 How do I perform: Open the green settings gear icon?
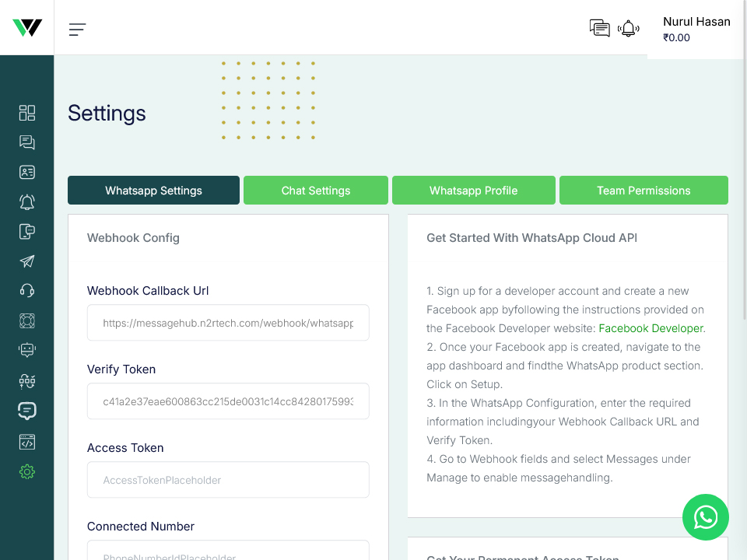click(x=27, y=471)
